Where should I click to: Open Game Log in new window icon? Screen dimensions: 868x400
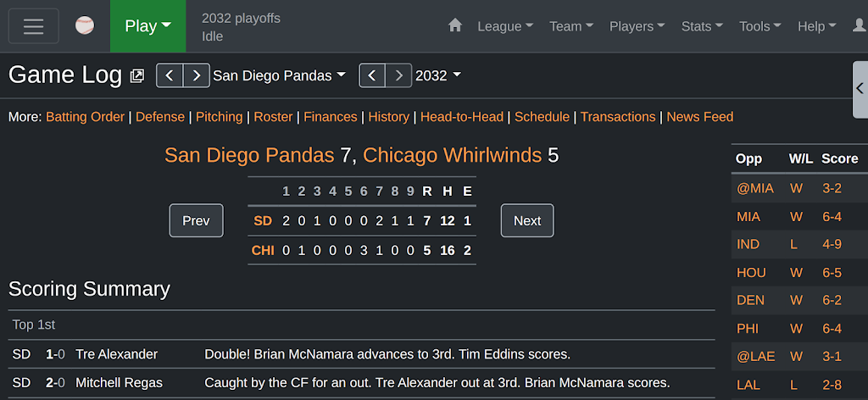coord(136,75)
